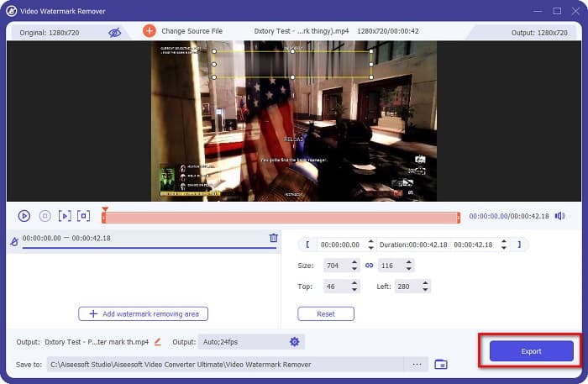Click the Save to path field
Screen dimensions: 588x384
[225, 365]
